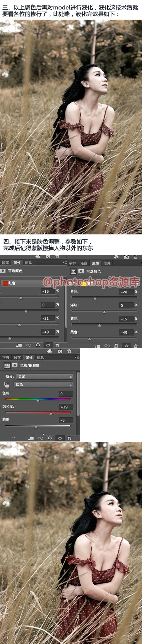Switch to 段落 tab in the red Selective Color panel

[5, 263]
